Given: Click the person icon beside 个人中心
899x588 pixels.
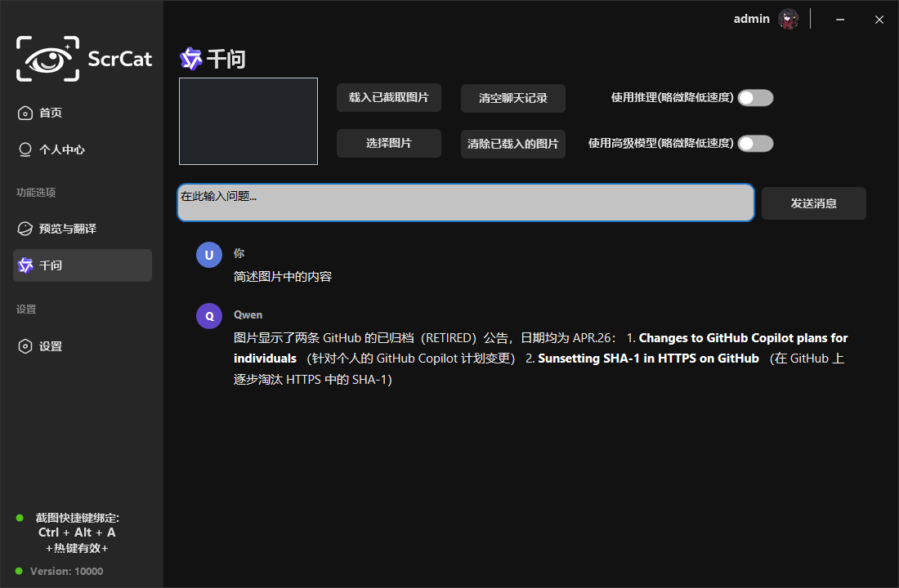Looking at the screenshot, I should 25,149.
